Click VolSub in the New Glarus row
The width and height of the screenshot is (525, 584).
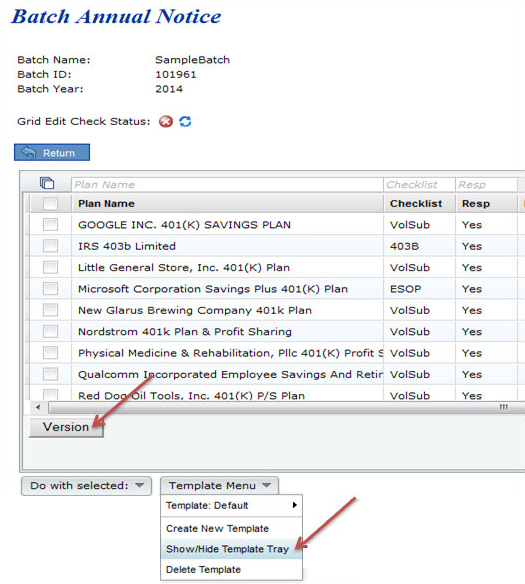410,310
